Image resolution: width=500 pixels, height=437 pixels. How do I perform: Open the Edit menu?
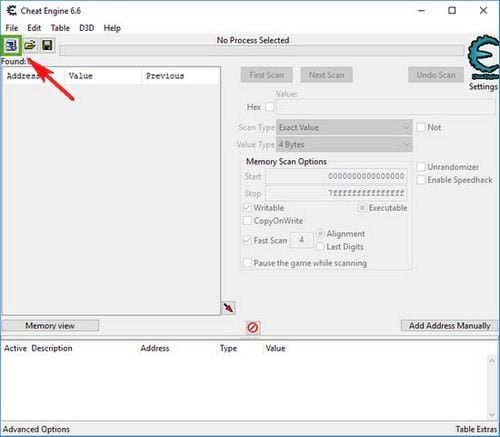[x=34, y=28]
